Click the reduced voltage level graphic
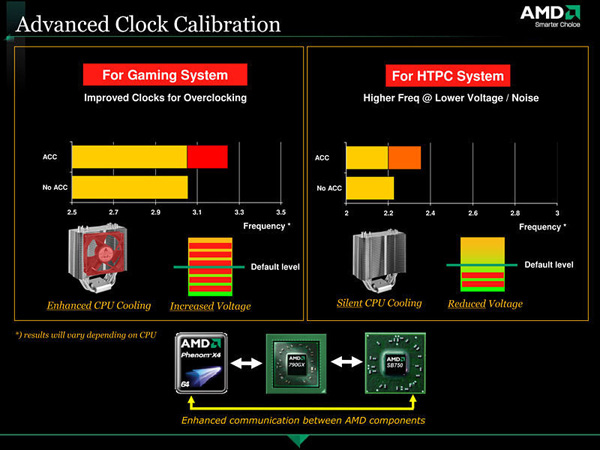Image resolution: width=600 pixels, height=450 pixels. click(483, 264)
